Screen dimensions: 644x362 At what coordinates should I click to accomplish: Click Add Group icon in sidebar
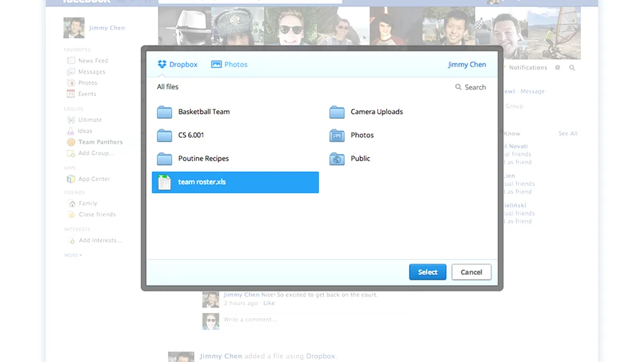[x=70, y=153]
